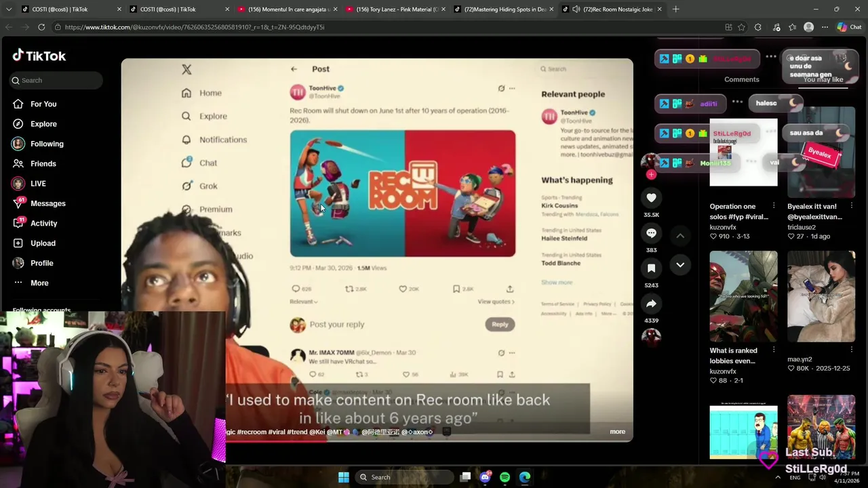Open 'What is ranked lobbies even' thumbnail

click(743, 296)
